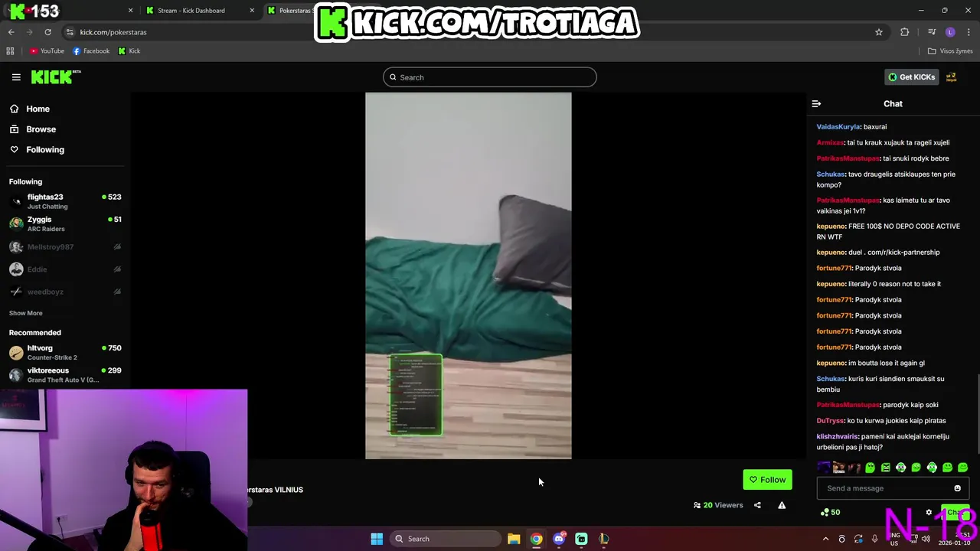Click the browser back arrow

coord(11,32)
